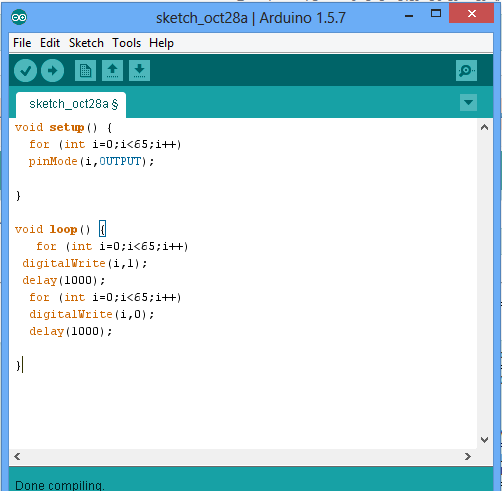Open the Tools menu
Viewport: 502px width, 491px height.
pos(127,43)
